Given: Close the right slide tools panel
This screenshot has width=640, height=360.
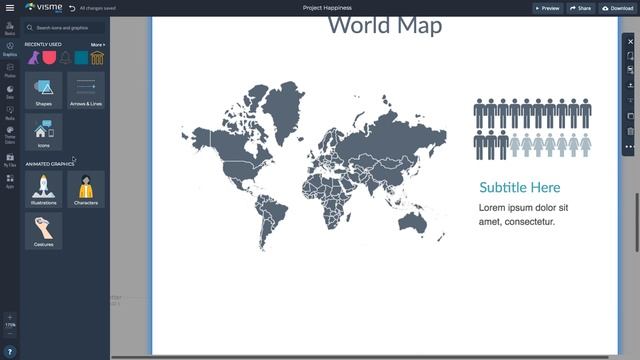Looking at the screenshot, I should (630, 42).
